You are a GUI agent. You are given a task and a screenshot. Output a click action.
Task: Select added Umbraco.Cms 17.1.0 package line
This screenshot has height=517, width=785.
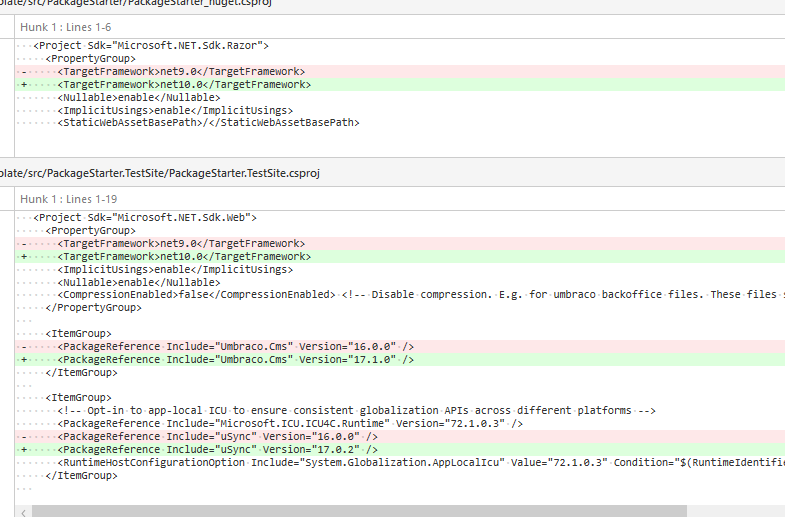click(x=235, y=359)
